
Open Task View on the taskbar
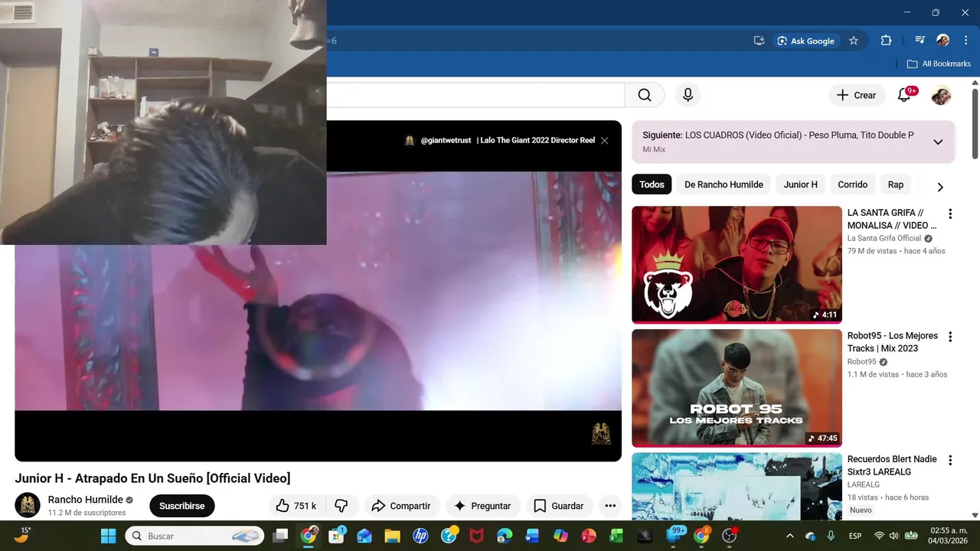[281, 536]
